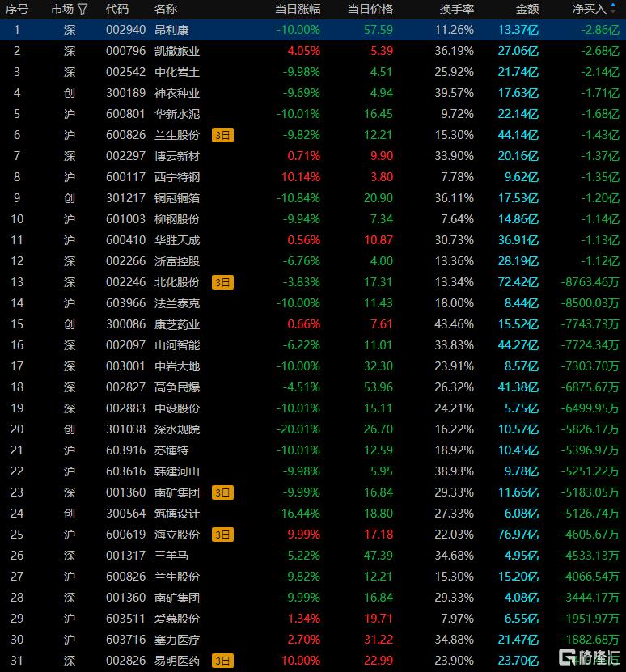The height and width of the screenshot is (672, 626).
Task: Click price cell 57.59
Action: coord(379,30)
